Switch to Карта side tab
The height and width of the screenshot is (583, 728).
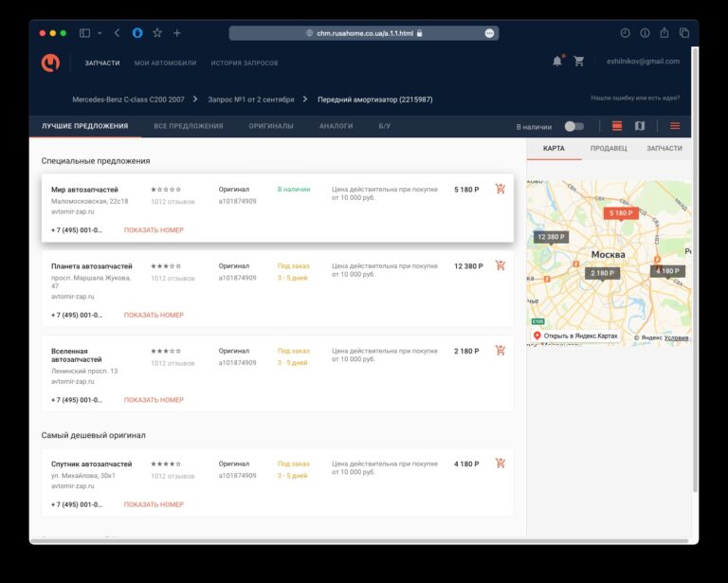pyautogui.click(x=554, y=149)
